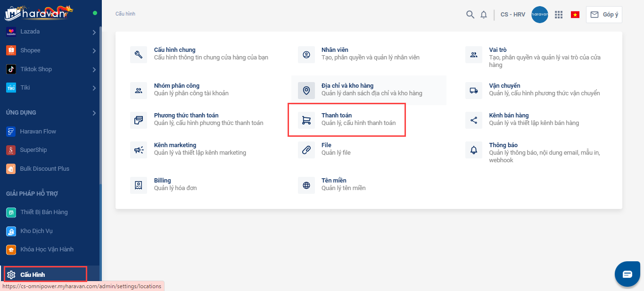Click the Góp ý feedback button
The width and height of the screenshot is (644, 291).
tap(604, 15)
